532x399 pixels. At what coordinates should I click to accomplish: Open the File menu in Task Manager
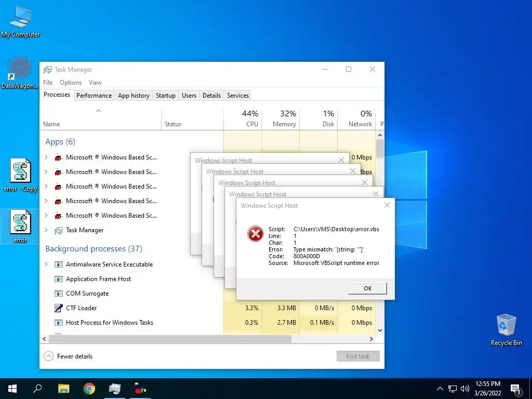48,83
